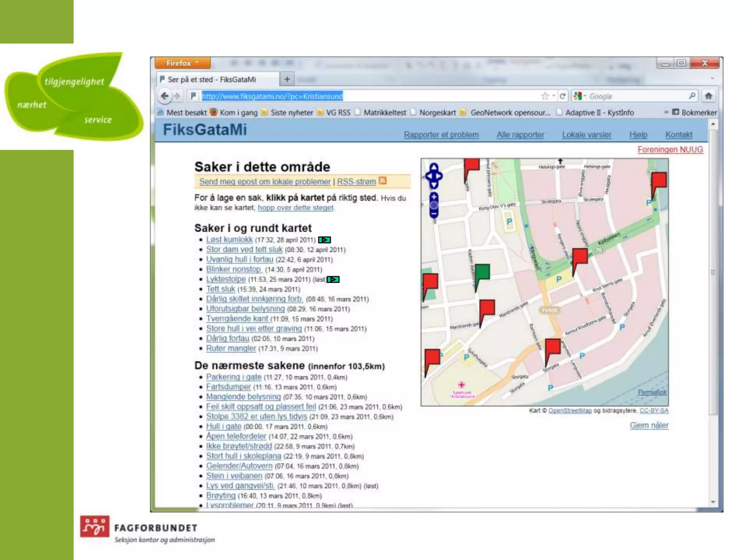Open a new tab with plus button
The image size is (747, 560).
tap(287, 79)
